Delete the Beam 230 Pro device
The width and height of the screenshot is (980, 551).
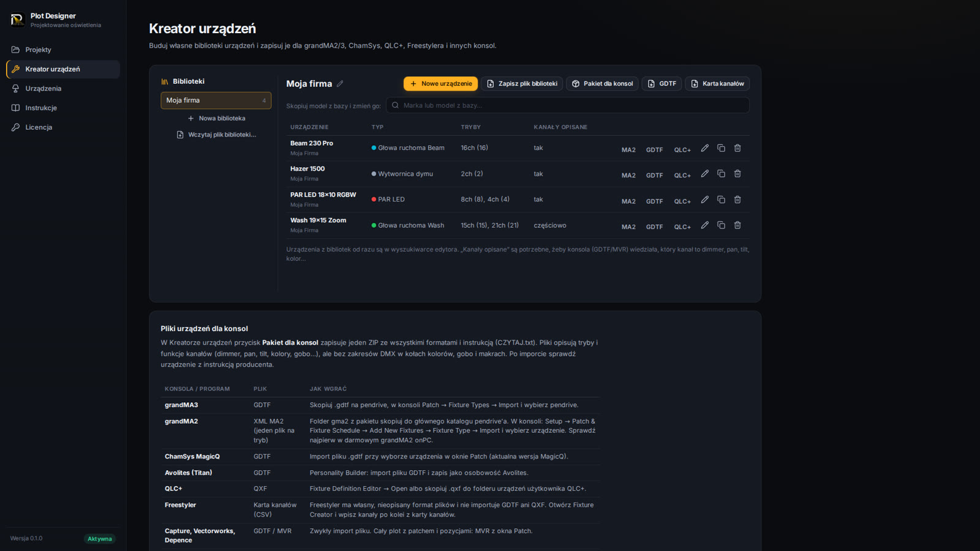point(737,148)
